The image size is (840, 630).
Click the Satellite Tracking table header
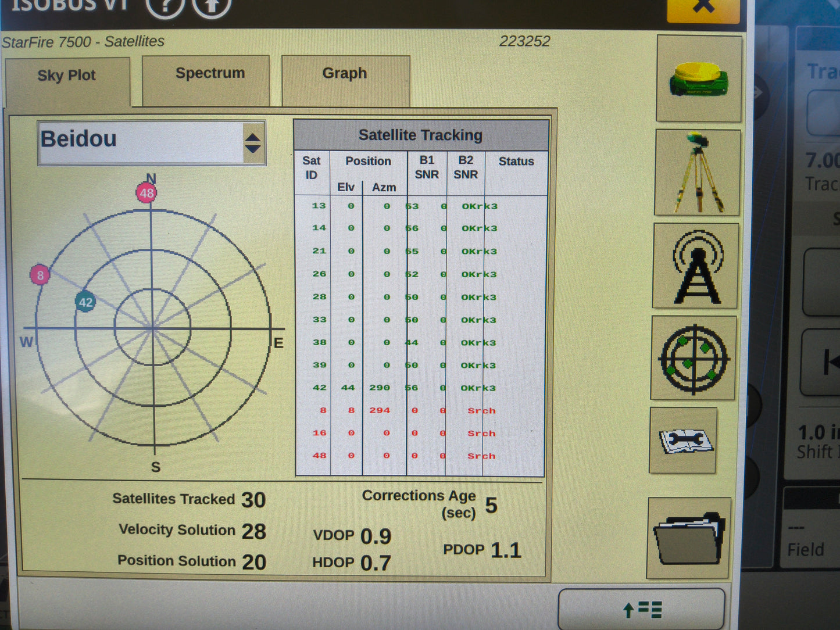point(420,135)
